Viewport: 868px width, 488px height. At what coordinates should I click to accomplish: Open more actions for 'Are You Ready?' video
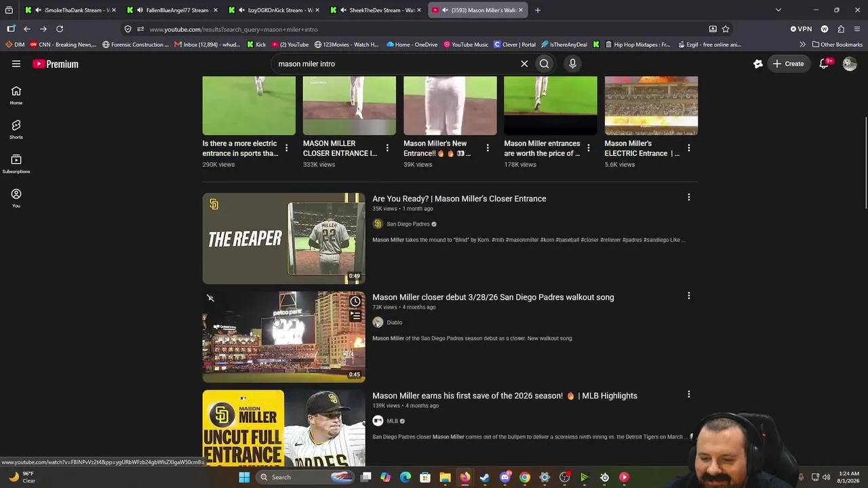click(x=689, y=197)
